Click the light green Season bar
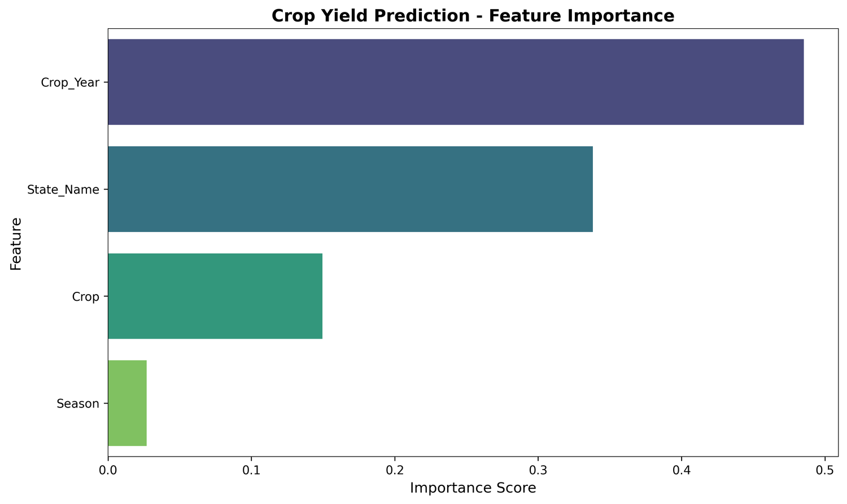 tap(127, 403)
